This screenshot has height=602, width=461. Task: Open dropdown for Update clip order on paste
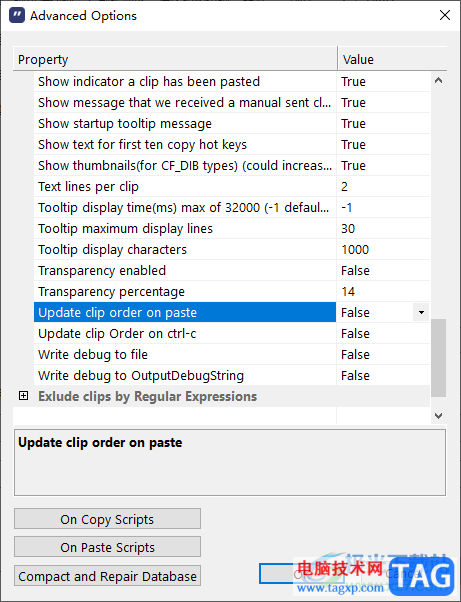point(421,312)
